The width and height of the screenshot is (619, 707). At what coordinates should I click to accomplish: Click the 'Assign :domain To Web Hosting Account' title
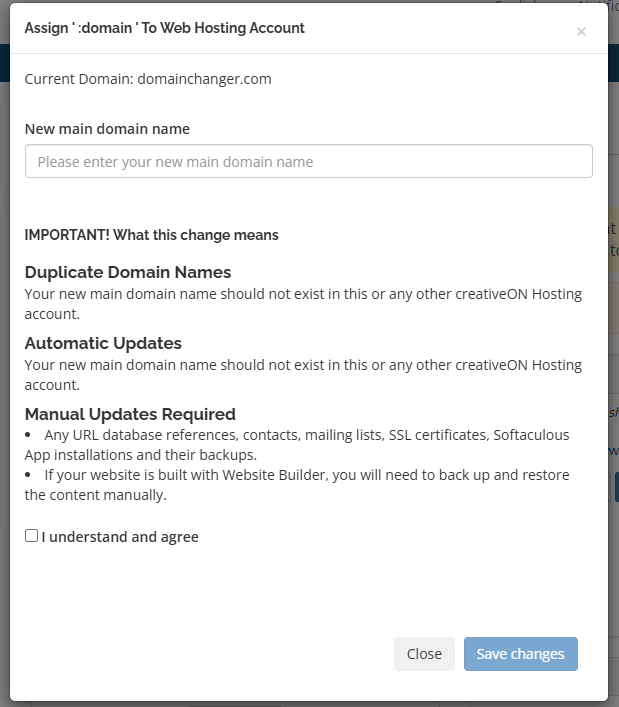(164, 28)
